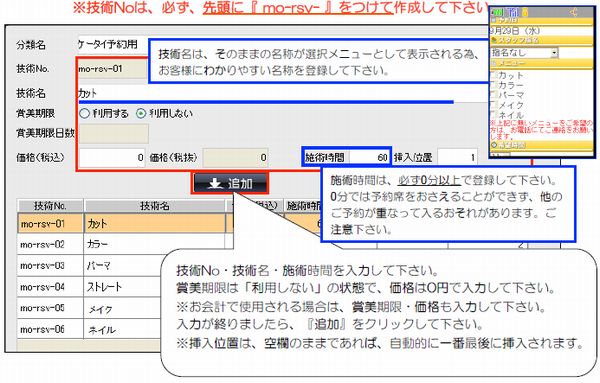
Task: Check the カット checkbox in phone menu
Action: pos(493,75)
